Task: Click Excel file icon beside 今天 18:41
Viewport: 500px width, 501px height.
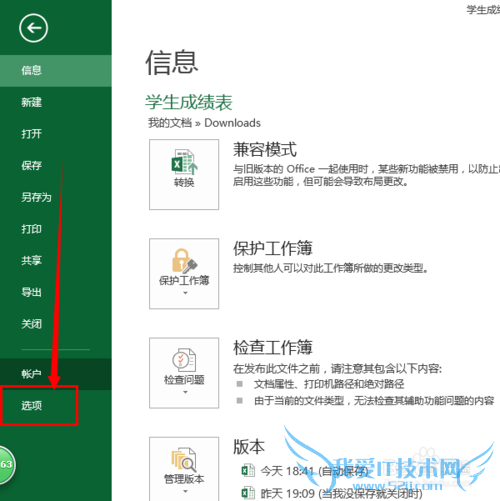Action: pos(248,471)
